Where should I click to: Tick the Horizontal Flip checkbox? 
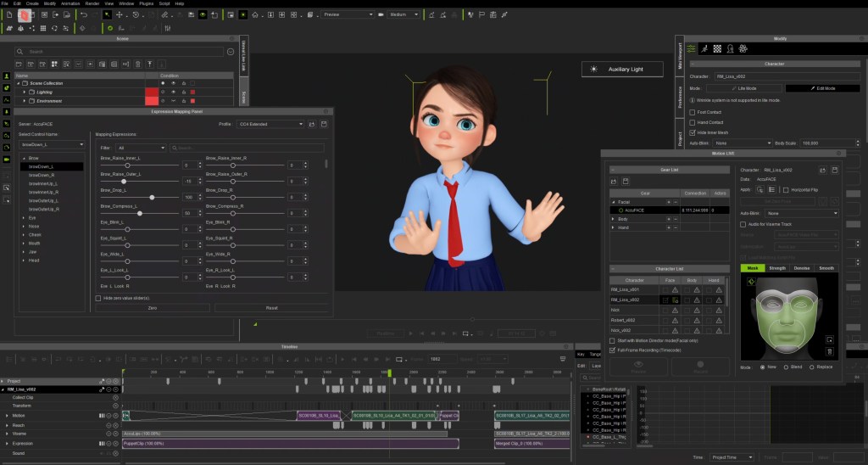point(786,190)
